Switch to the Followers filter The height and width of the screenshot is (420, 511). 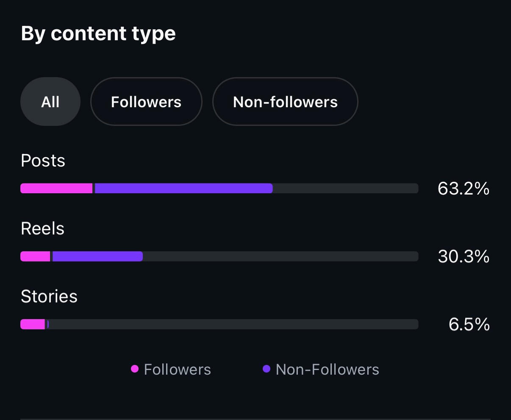pos(146,102)
